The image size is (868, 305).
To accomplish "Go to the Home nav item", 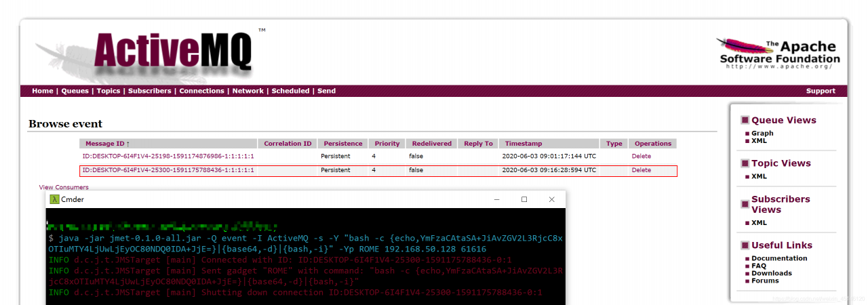I will (x=43, y=91).
